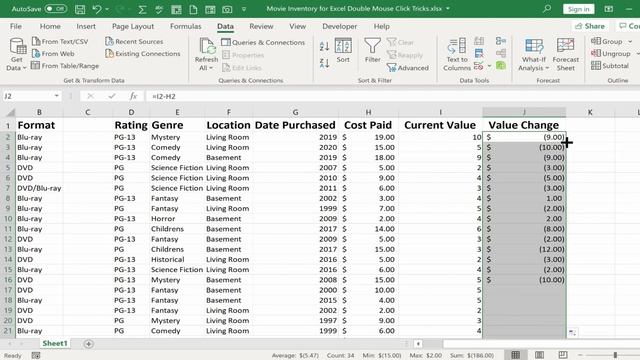This screenshot has height=360, width=640.
Task: Switch to the View tab
Action: pyautogui.click(x=298, y=26)
